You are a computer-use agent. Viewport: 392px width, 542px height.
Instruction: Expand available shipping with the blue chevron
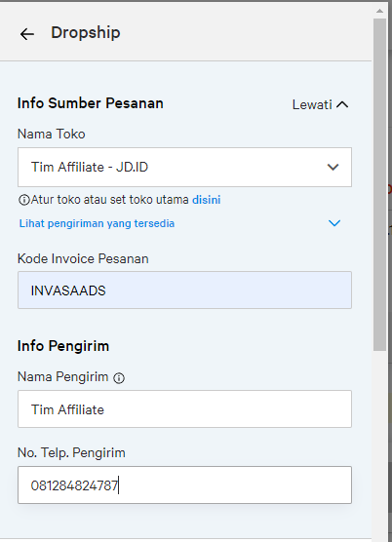[x=334, y=223]
